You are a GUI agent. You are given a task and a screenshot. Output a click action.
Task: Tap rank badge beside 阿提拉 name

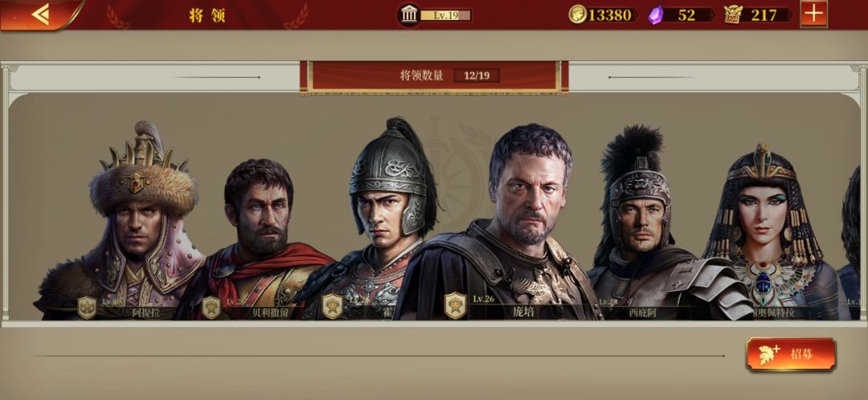click(87, 308)
